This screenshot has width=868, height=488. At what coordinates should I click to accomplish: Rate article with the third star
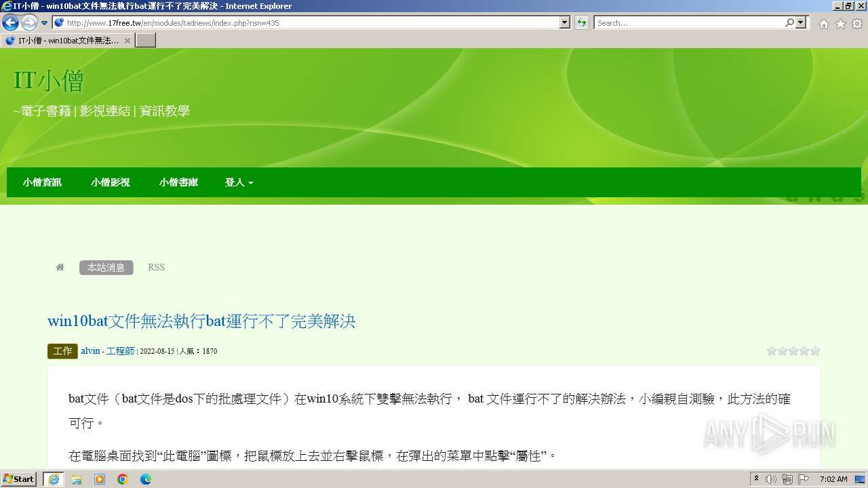point(793,351)
